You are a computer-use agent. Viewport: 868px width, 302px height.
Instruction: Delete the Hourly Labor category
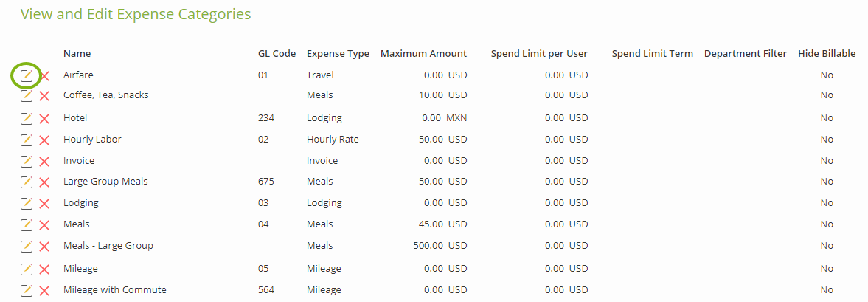[x=45, y=140]
